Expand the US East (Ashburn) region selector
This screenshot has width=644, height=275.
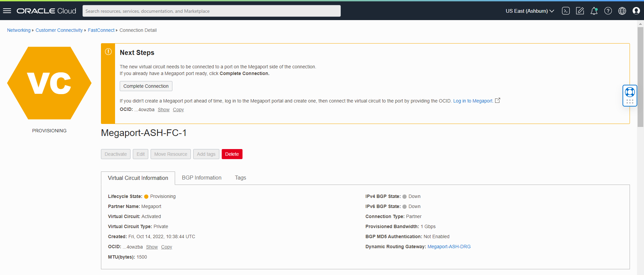click(x=530, y=11)
